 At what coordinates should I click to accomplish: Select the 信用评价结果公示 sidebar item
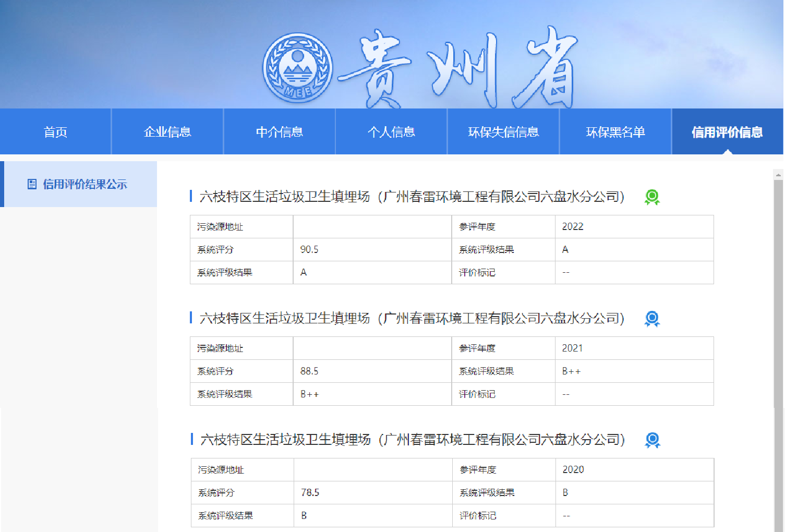click(x=79, y=184)
